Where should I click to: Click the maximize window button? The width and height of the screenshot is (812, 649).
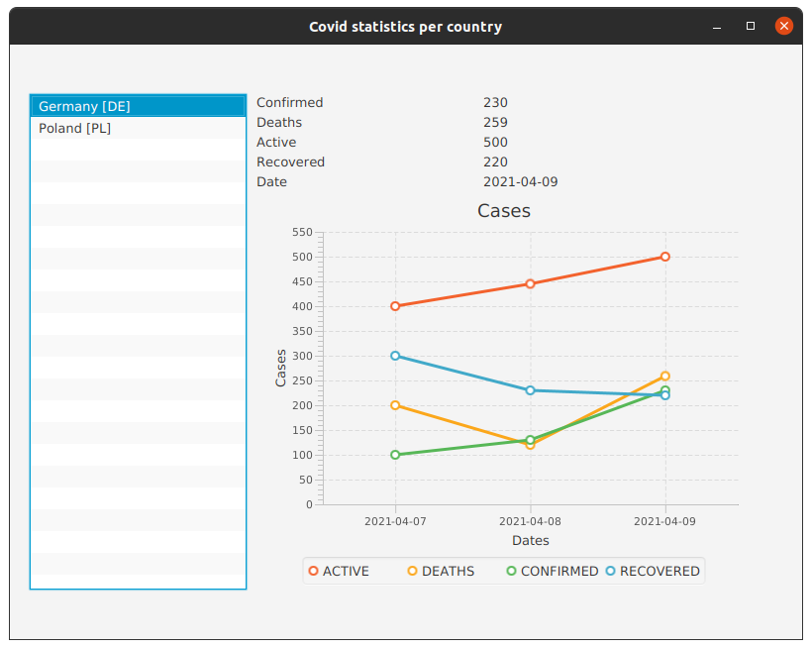[750, 26]
